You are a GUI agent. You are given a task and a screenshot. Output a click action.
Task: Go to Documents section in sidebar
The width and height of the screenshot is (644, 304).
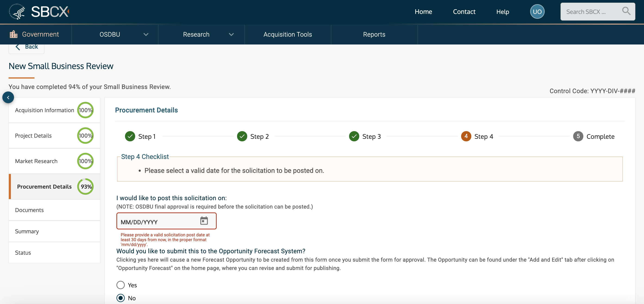click(29, 210)
